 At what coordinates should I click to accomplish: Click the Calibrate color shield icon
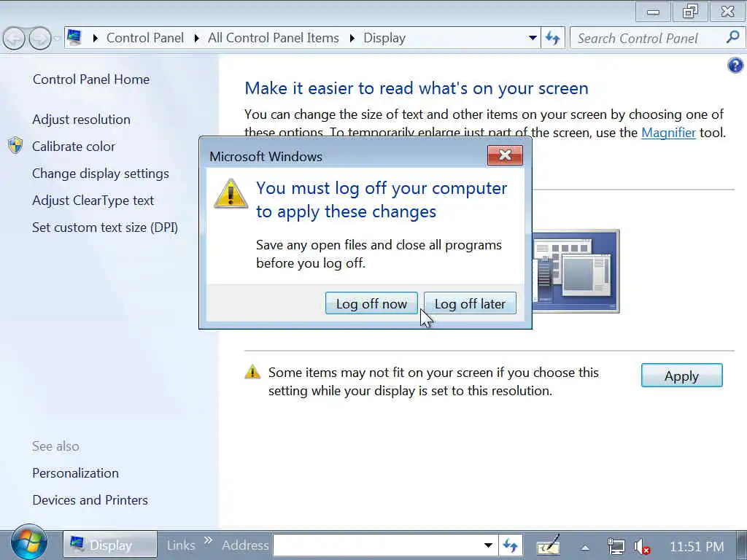click(15, 145)
